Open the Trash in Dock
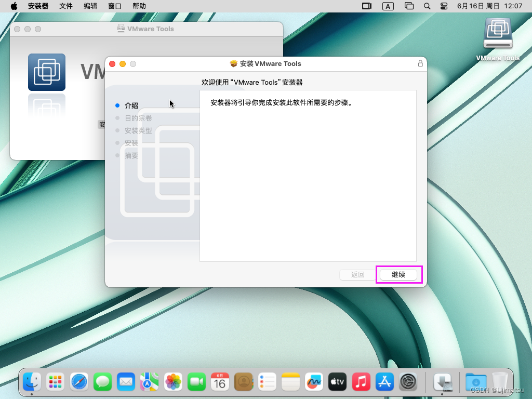This screenshot has width=532, height=399. (499, 382)
